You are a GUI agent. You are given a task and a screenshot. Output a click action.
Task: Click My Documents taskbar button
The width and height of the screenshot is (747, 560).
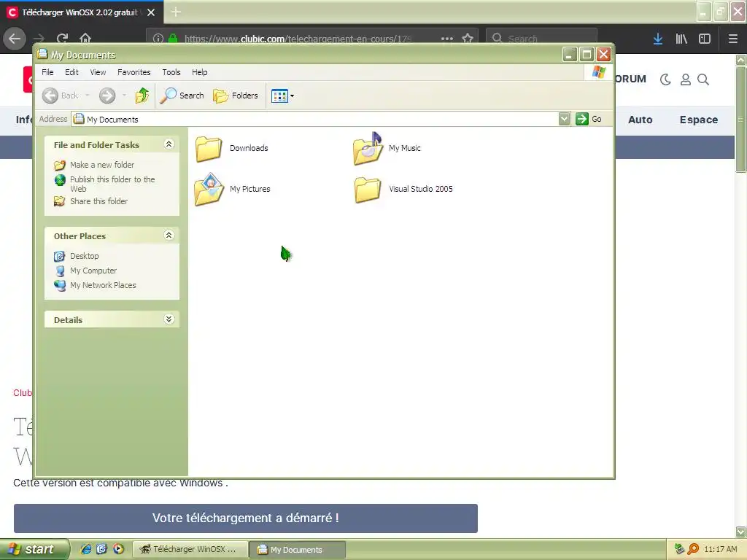[298, 550]
